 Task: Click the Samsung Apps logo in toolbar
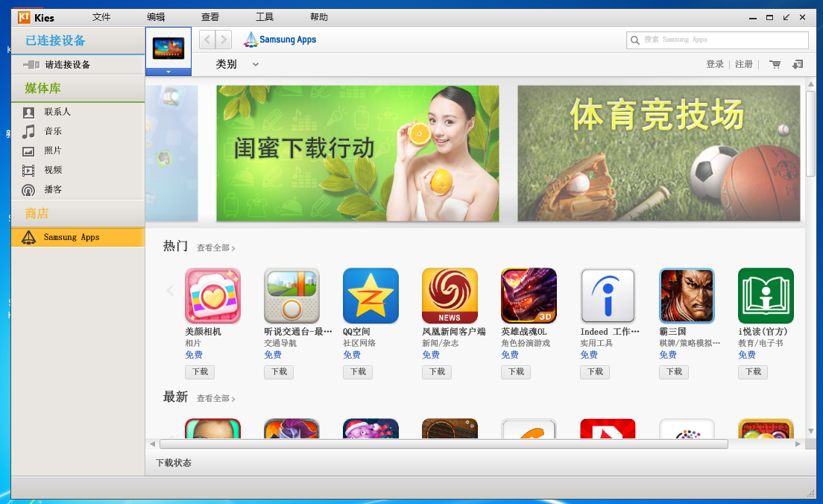point(280,40)
